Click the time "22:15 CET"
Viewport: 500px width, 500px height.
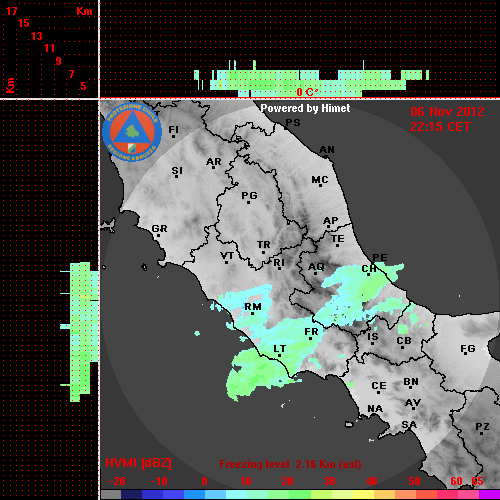coord(440,127)
